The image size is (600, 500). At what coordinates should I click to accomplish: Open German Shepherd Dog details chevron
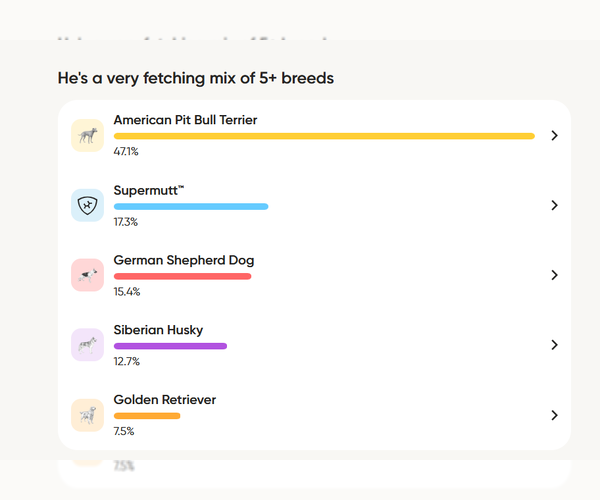click(x=554, y=275)
